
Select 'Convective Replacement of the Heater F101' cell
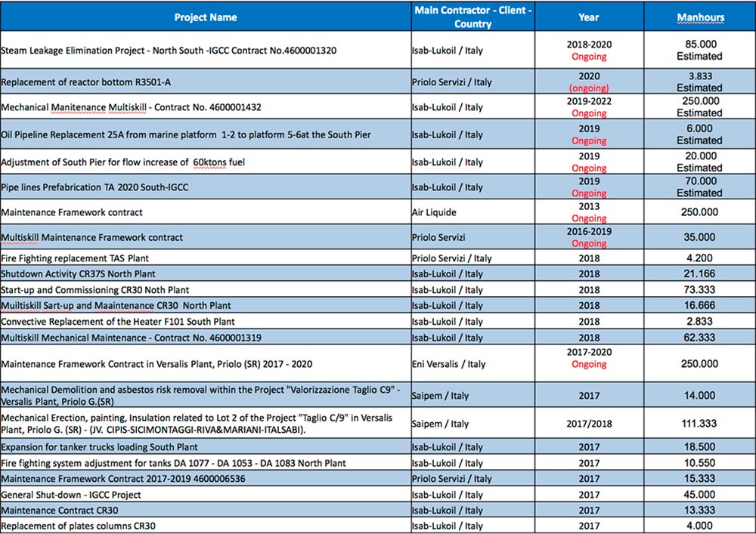click(x=206, y=321)
